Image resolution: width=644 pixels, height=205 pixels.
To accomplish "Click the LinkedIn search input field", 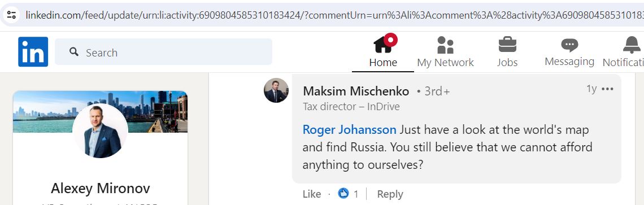I will pos(163,52).
